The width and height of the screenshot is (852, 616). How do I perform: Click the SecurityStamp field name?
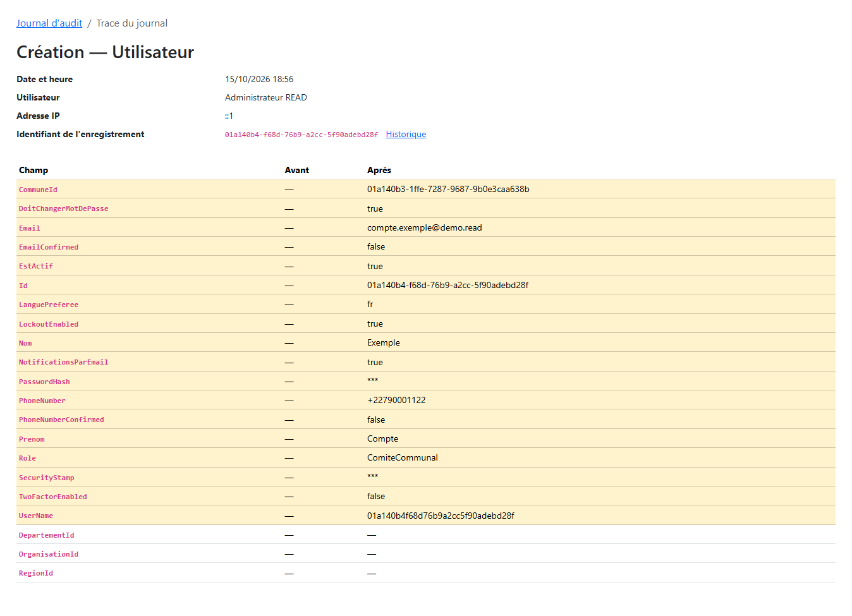(x=47, y=478)
